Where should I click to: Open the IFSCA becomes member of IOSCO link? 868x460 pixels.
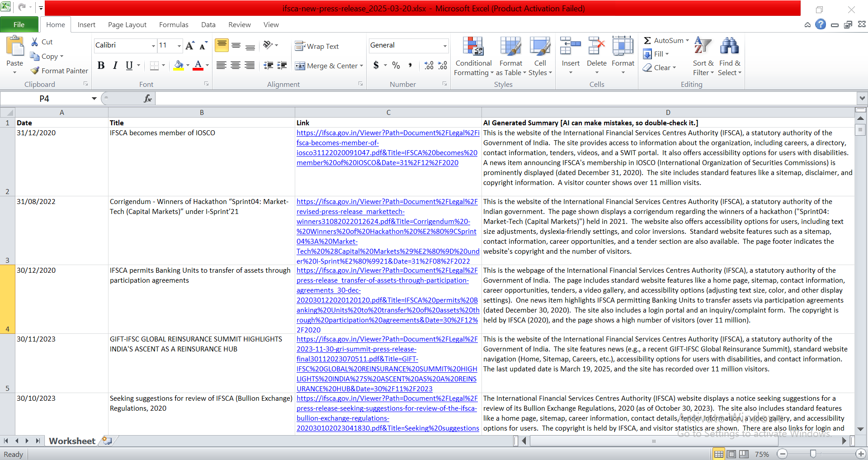[388, 148]
